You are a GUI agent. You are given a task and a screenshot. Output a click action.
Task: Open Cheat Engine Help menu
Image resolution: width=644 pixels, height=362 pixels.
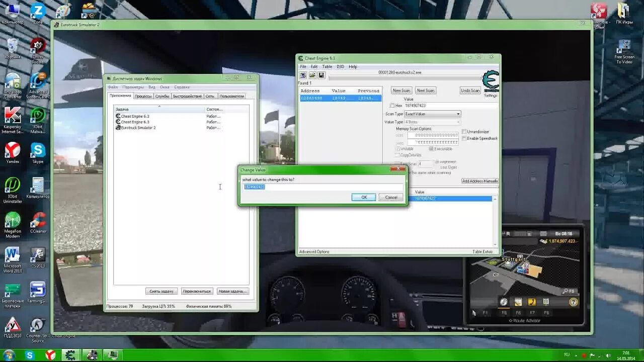(x=353, y=66)
